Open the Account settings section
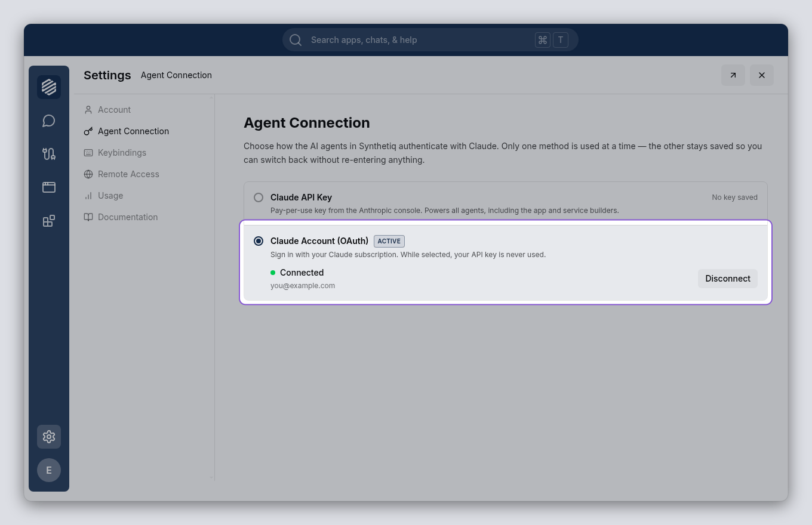This screenshot has height=525, width=812. click(144, 110)
